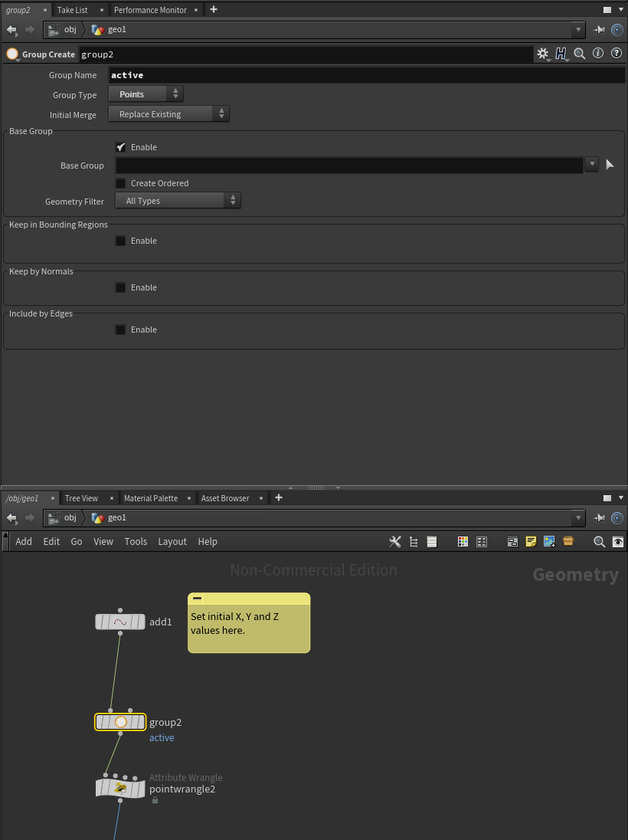Switch to the Performance Monitor tab
628x840 pixels.
click(x=150, y=10)
